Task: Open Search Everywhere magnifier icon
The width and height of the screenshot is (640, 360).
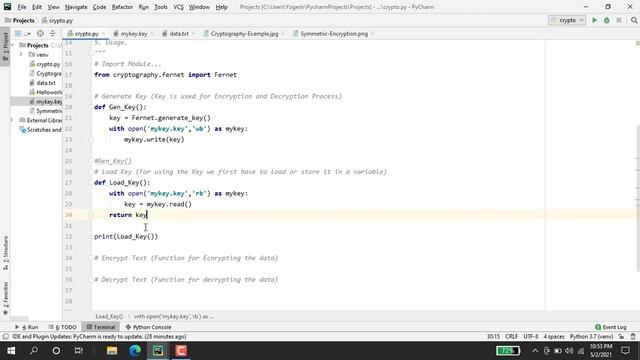Action: (x=634, y=20)
